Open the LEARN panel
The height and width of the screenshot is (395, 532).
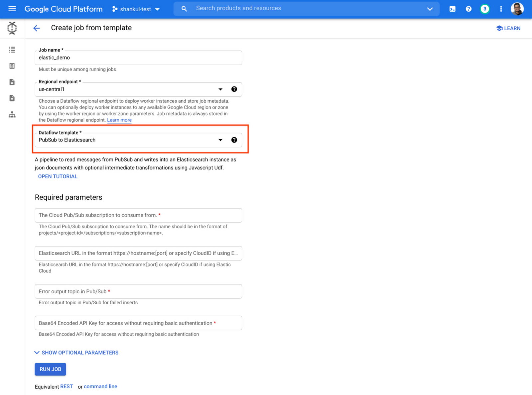coord(508,28)
